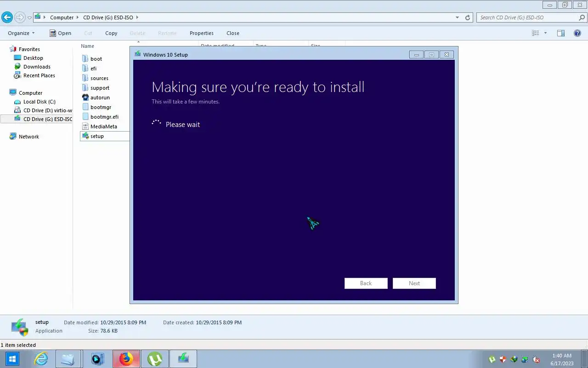Click the network tray icon
The image size is (588, 368).
click(x=525, y=359)
